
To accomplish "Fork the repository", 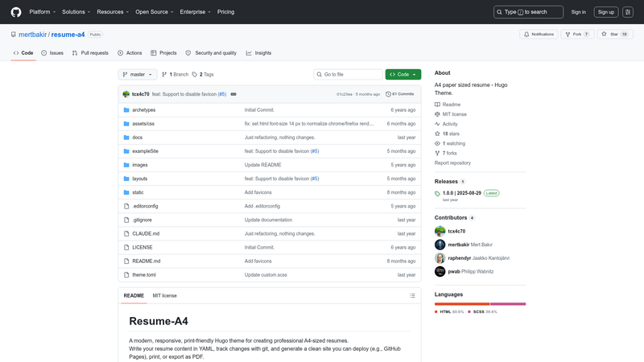I will click(577, 35).
